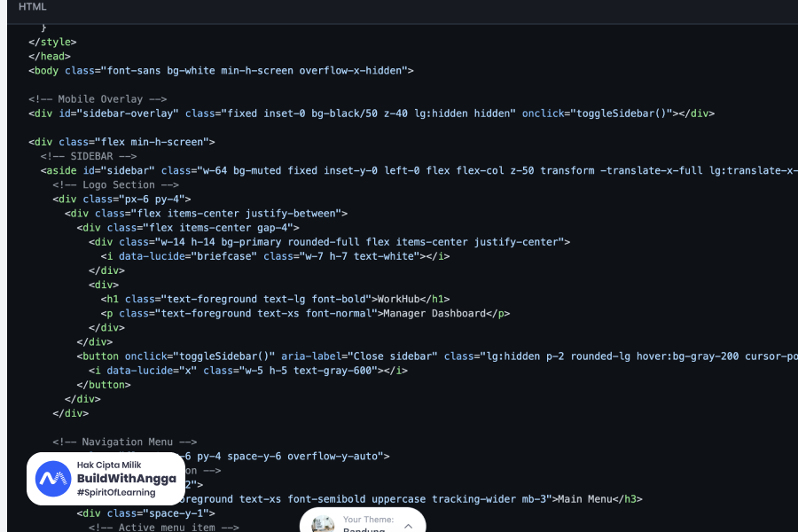This screenshot has height=532, width=798.
Task: Place cursor on the closing style tag
Action: pos(52,42)
